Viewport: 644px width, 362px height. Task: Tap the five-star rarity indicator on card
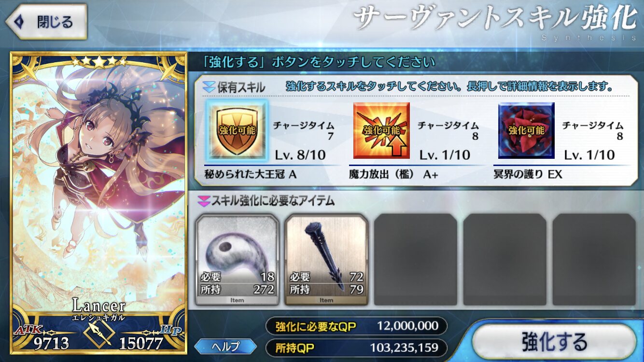[99, 62]
